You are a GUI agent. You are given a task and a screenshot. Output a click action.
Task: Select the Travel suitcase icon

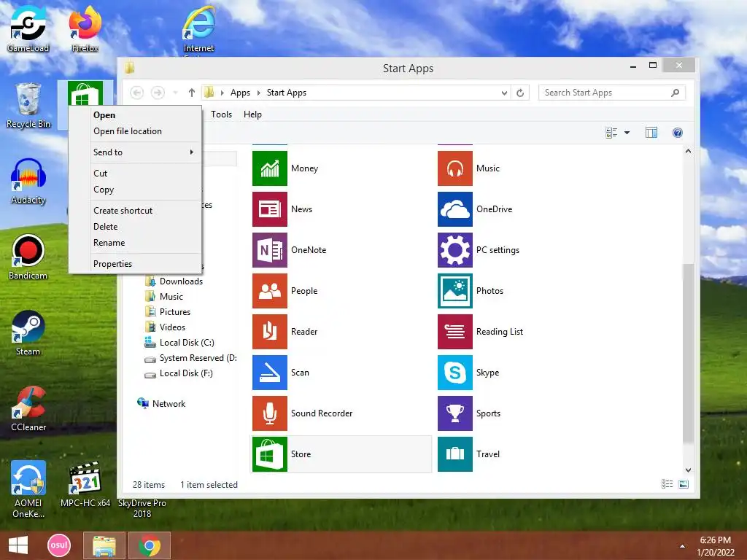pyautogui.click(x=455, y=454)
